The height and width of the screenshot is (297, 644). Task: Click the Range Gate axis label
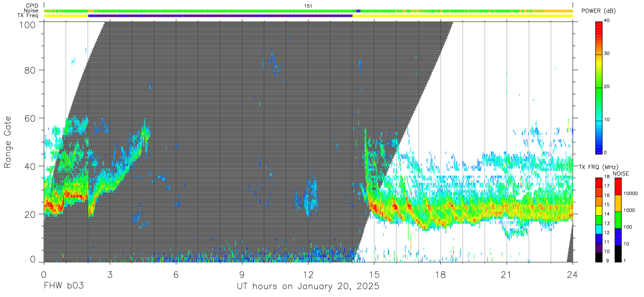tap(8, 143)
